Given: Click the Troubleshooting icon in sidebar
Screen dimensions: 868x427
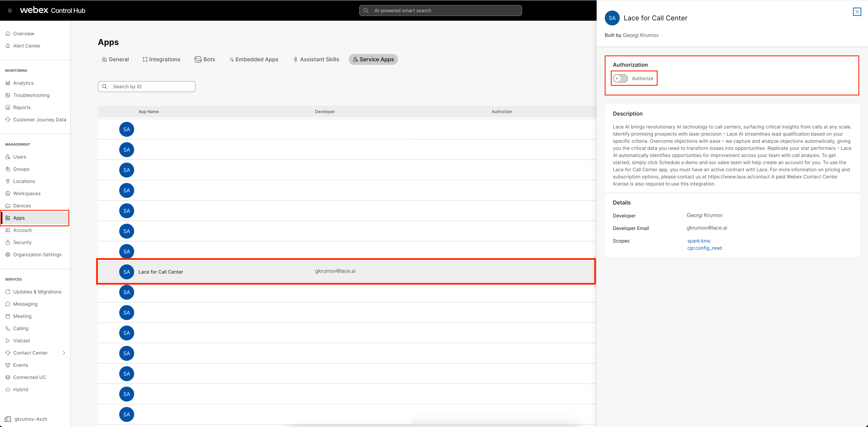Looking at the screenshot, I should 8,95.
